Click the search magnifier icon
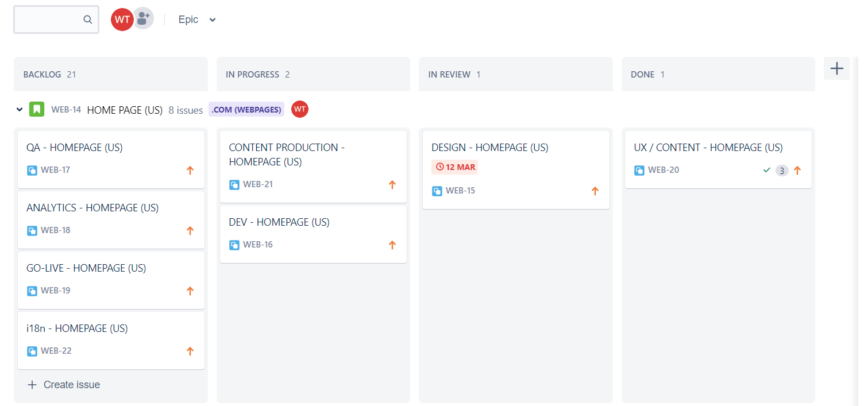 [87, 20]
